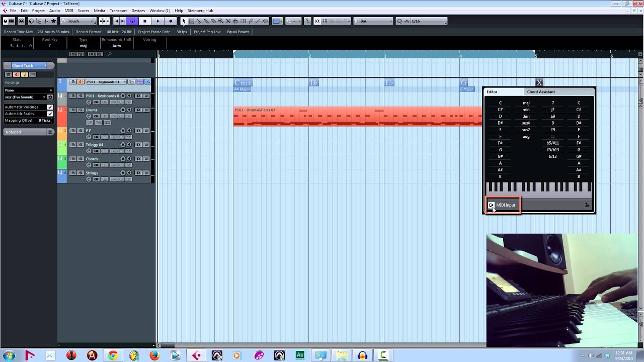Solo the Drums track
The height and width of the screenshot is (362, 644).
[x=80, y=110]
